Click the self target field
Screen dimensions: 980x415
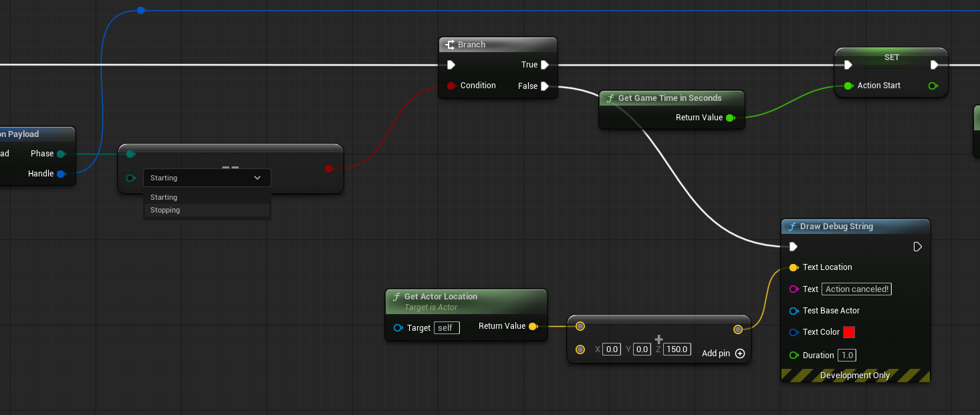point(447,327)
